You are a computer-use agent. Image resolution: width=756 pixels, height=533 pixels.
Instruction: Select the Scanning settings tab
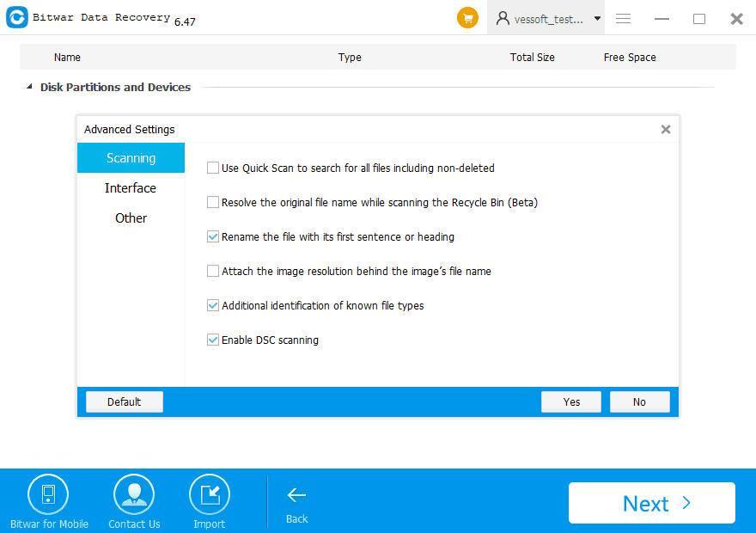pos(131,157)
